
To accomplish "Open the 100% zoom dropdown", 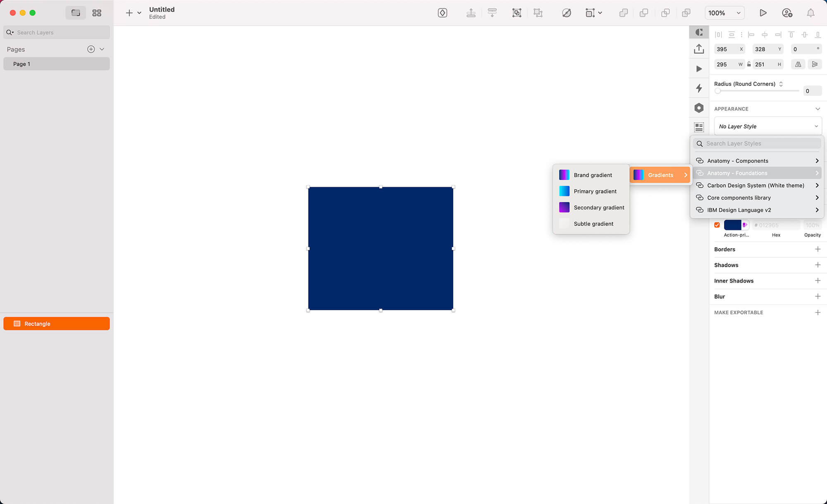I will click(x=724, y=13).
